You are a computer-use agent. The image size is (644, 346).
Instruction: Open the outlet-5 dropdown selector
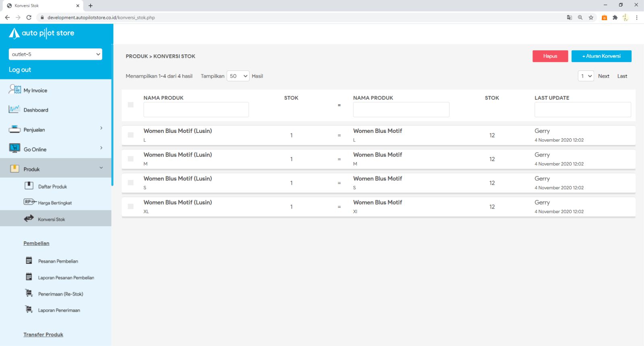click(x=56, y=54)
